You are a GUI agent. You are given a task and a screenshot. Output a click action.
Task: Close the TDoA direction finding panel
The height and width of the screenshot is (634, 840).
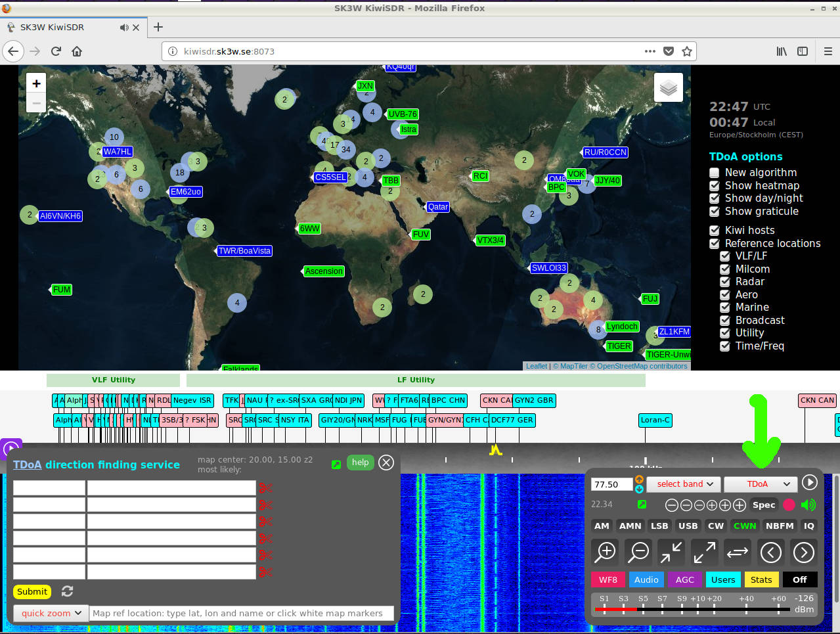pos(386,463)
